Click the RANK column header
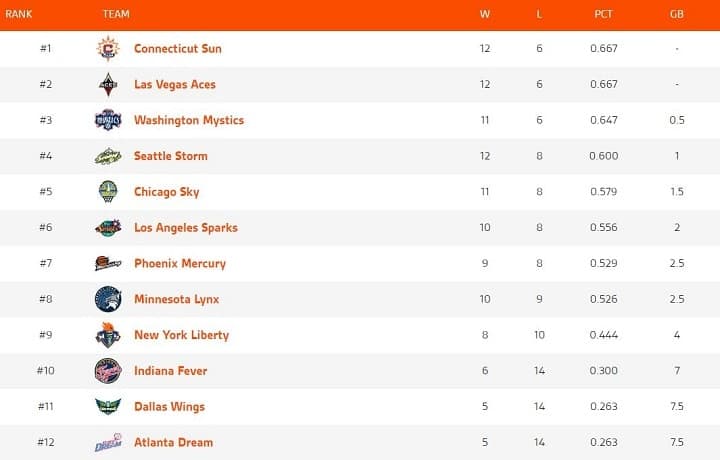Viewport: 720px width, 460px height. pos(19,14)
